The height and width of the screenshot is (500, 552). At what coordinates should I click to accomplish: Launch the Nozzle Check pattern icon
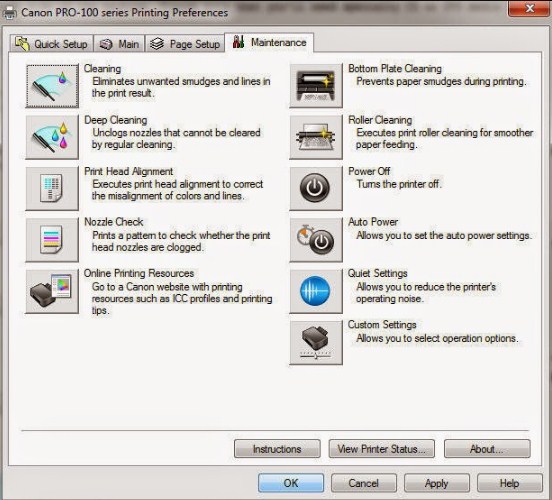point(52,240)
